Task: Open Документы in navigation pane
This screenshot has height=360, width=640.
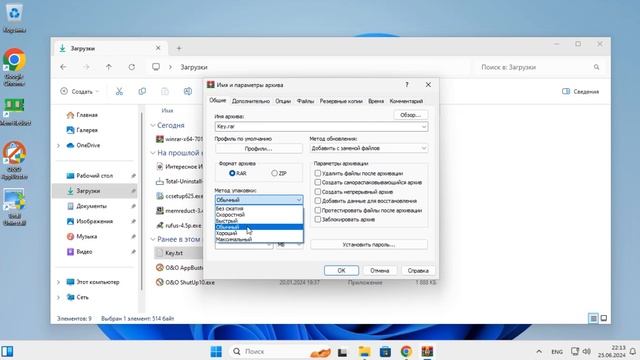Action: coord(91,206)
